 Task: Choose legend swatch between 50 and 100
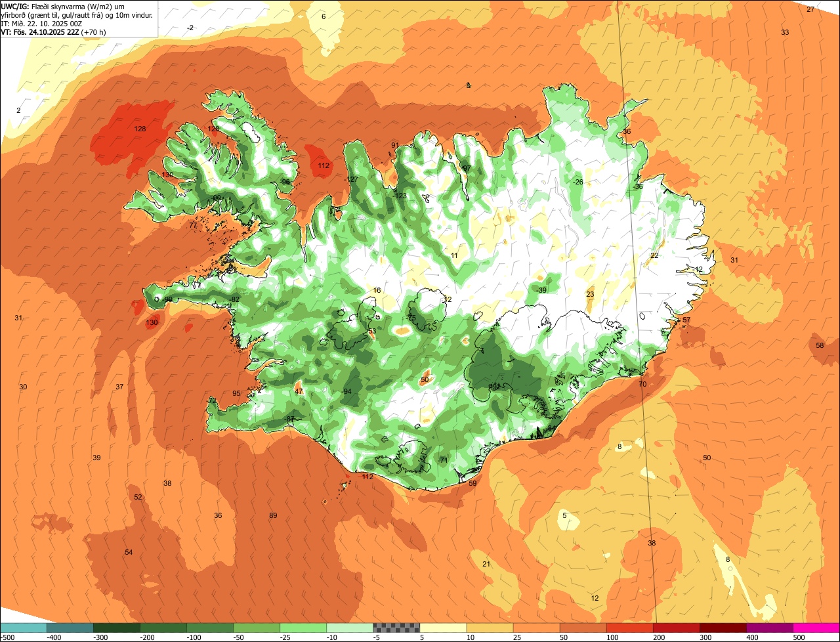point(583,628)
